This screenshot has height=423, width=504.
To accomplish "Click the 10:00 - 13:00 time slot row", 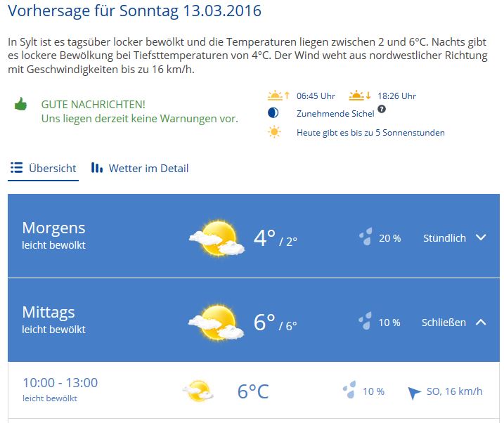I will coord(60,383).
